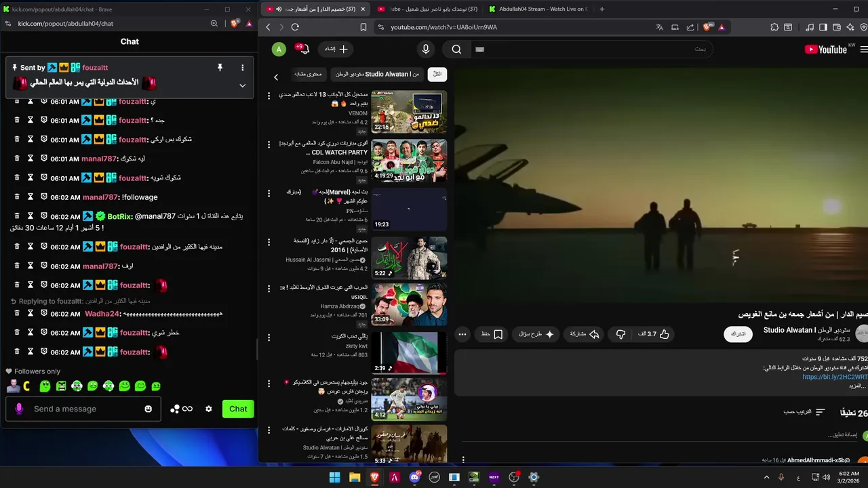Open Kick chat settings gear

[x=209, y=409]
